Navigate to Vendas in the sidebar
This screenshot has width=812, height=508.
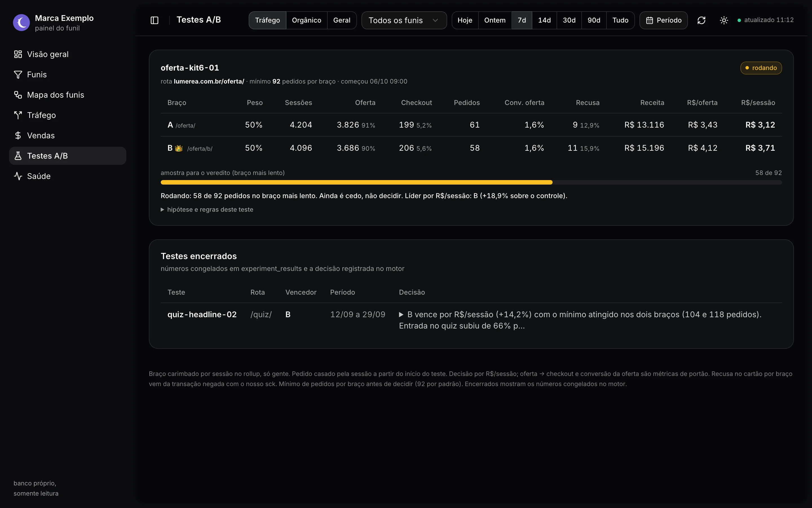pyautogui.click(x=67, y=135)
